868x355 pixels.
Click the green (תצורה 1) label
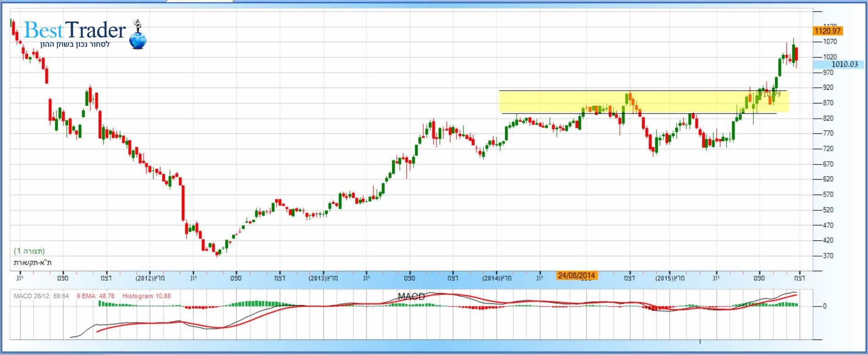point(29,251)
